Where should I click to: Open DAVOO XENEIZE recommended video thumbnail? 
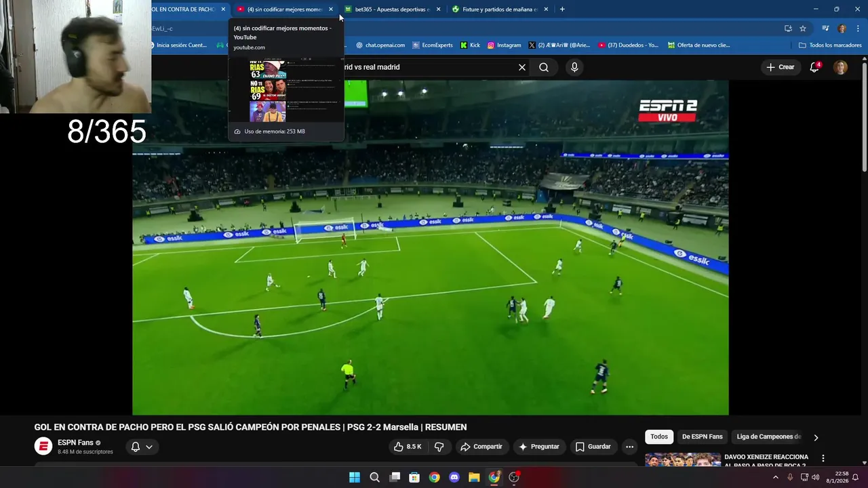click(682, 460)
